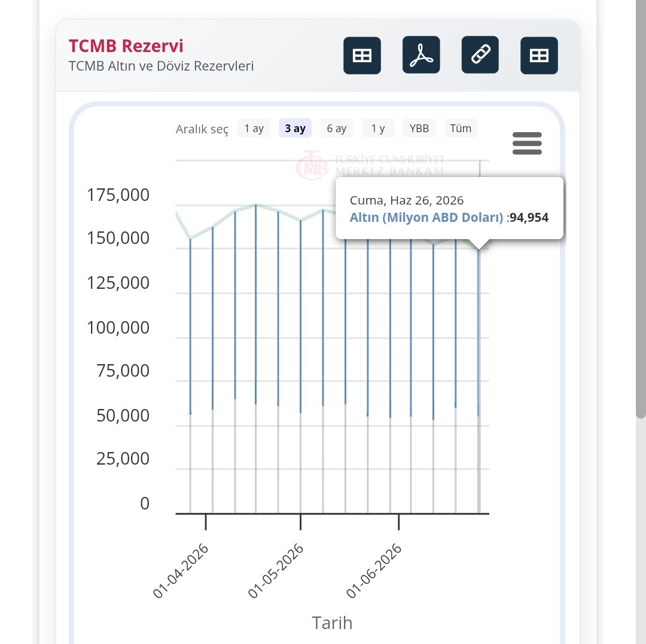Click the 125,000 y-axis label
This screenshot has height=644, width=646.
[118, 283]
